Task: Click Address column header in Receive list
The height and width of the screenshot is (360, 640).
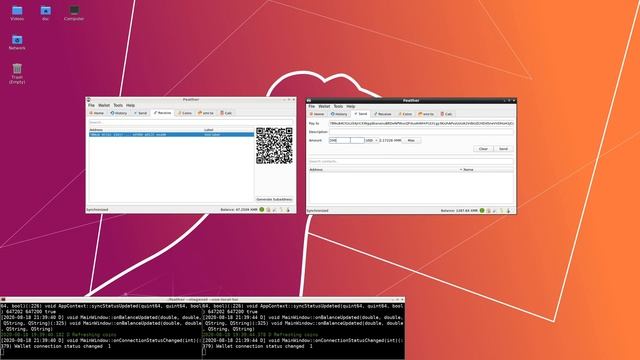Action: (x=146, y=130)
